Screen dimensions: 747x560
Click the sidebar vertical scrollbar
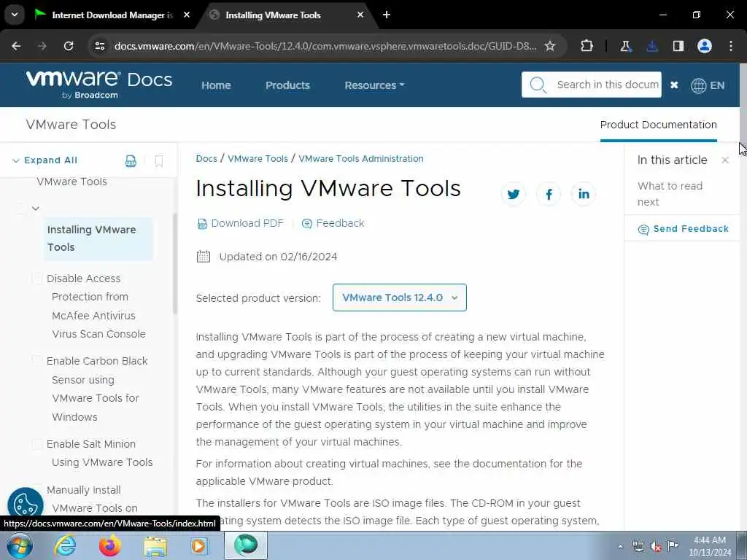(175, 264)
